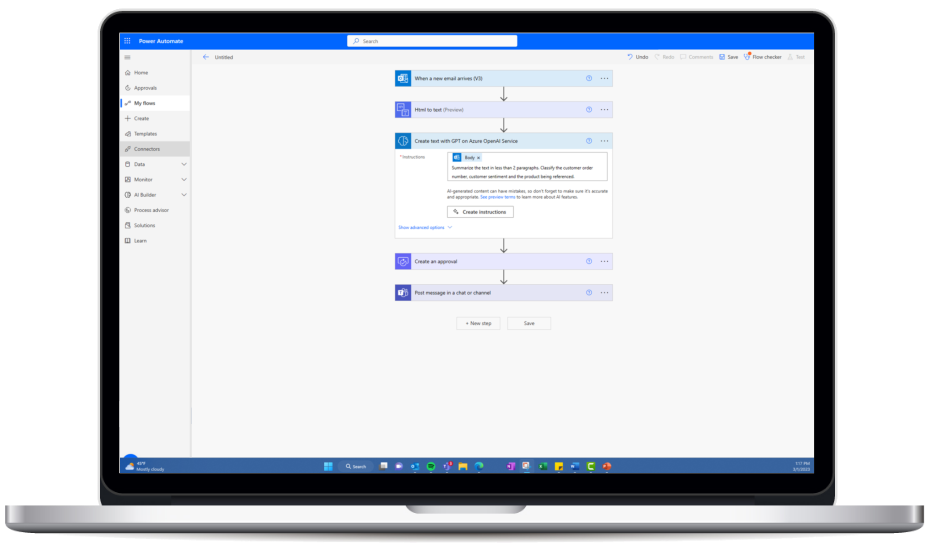The height and width of the screenshot is (553, 935).
Task: Expand the 'Create an approval' card
Action: pyautogui.click(x=503, y=261)
